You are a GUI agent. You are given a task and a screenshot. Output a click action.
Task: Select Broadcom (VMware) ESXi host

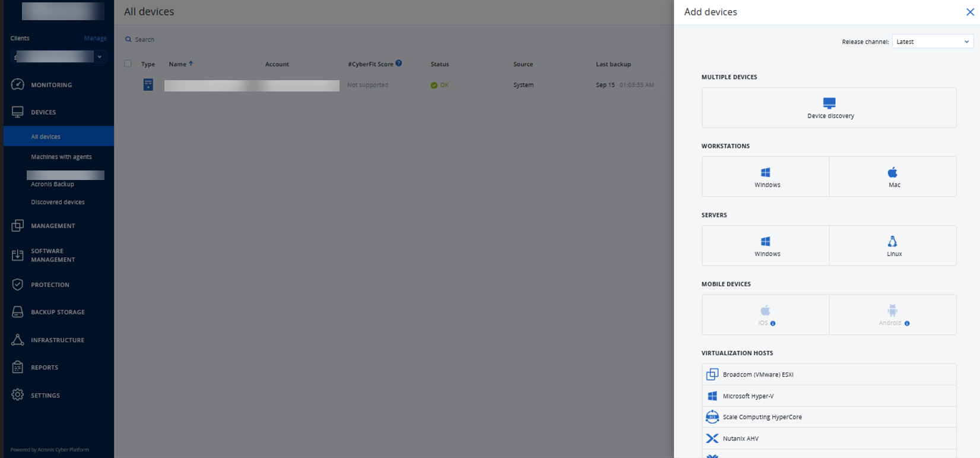[x=829, y=374]
